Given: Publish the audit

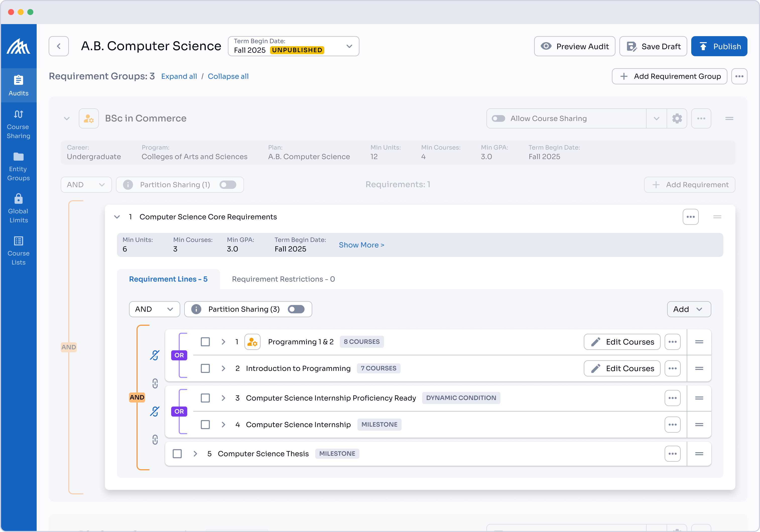Looking at the screenshot, I should pyautogui.click(x=719, y=46).
